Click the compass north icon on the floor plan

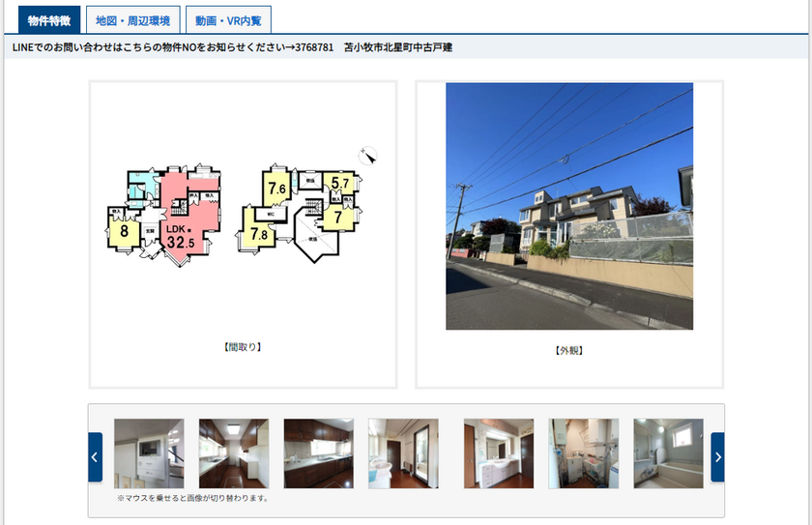coord(367,155)
